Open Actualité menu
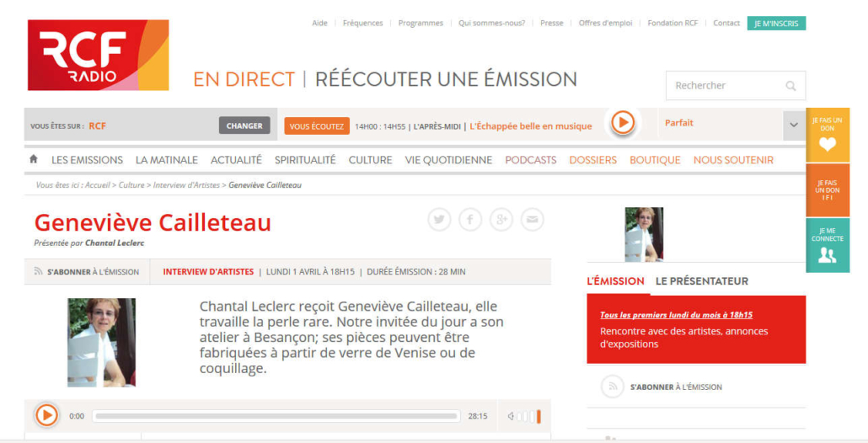Viewport: 868px width, 443px height. pos(236,160)
